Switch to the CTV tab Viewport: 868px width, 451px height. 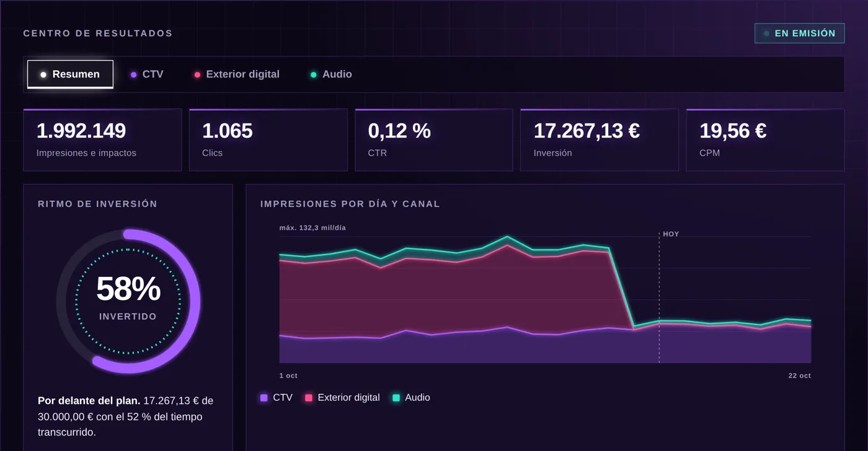pyautogui.click(x=147, y=74)
